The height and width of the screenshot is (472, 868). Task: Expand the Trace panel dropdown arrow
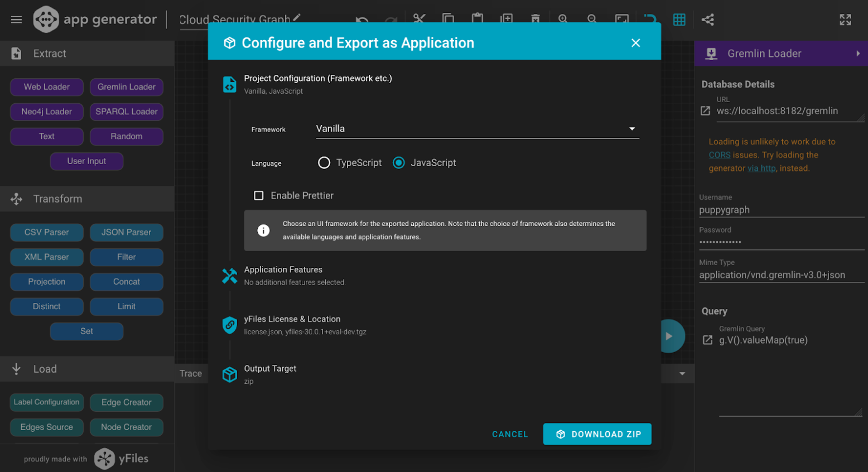point(682,373)
